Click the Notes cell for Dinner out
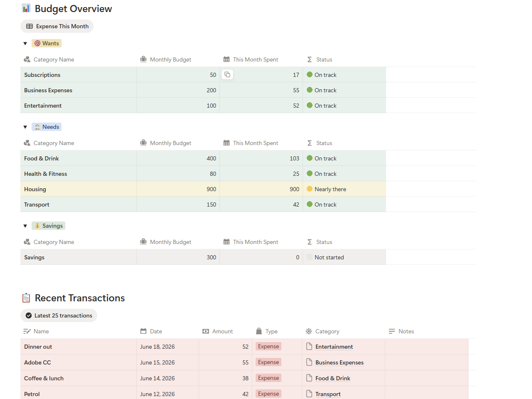The image size is (532, 399). pyautogui.click(x=427, y=347)
